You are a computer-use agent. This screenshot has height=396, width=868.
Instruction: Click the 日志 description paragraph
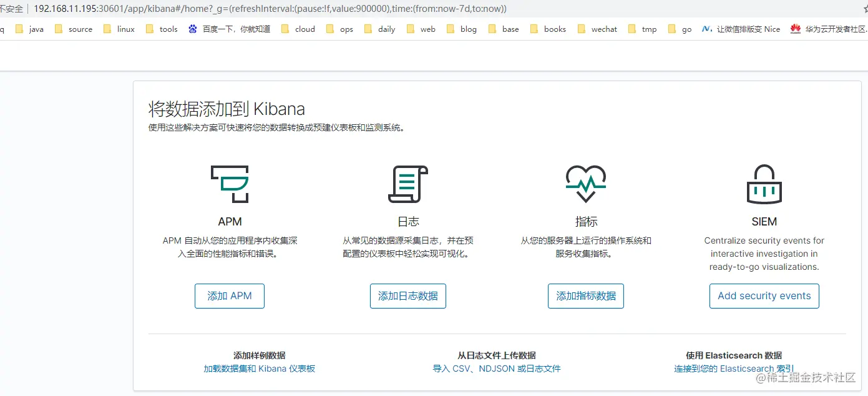point(408,247)
